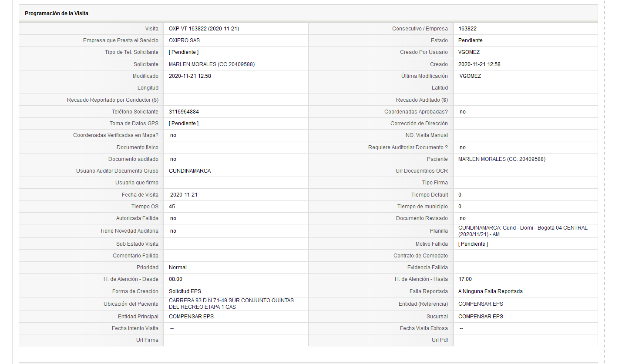This screenshot has height=364, width=622.
Task: Click the Creado timestamp 2020-11-21 12:58
Action: (479, 64)
